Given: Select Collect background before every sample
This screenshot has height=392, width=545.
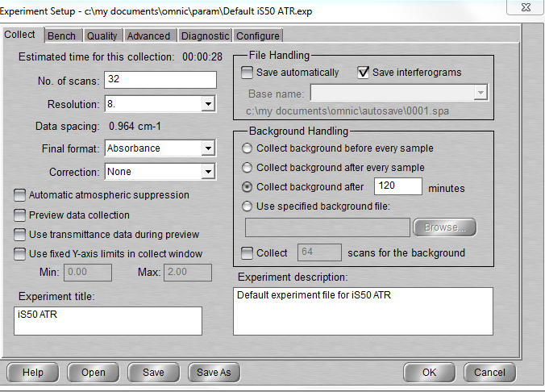Looking at the screenshot, I should (x=247, y=148).
